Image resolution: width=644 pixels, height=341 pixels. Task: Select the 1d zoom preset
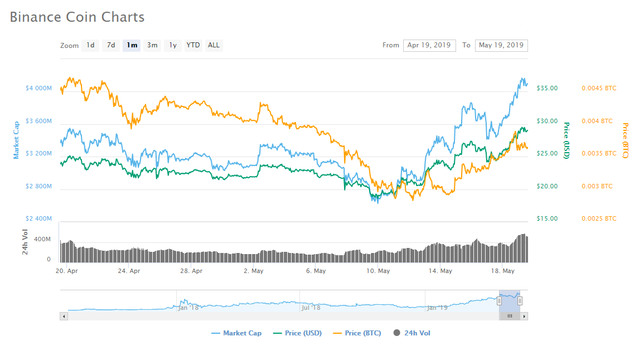[90, 45]
